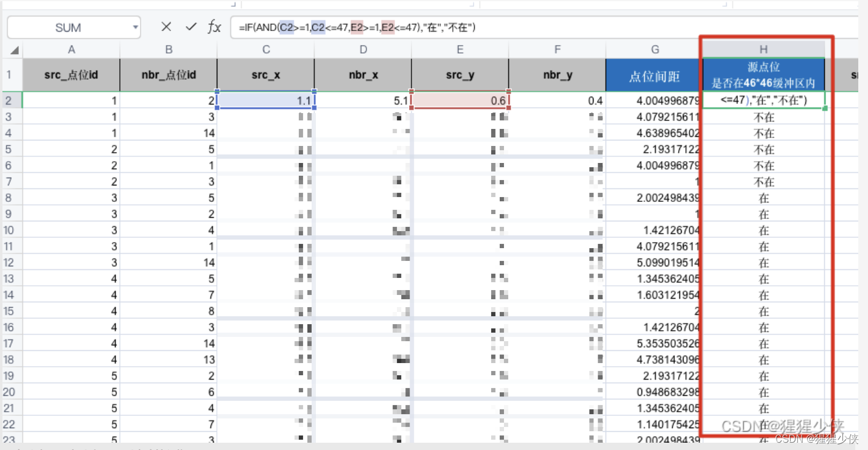Viewport: 868px width, 450px height.
Task: Open the Name Box dropdown arrow
Action: [135, 27]
